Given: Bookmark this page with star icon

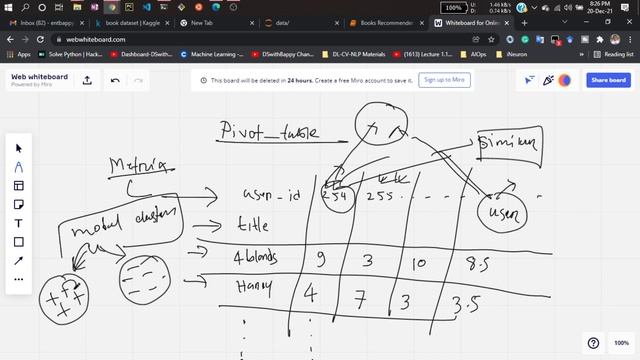Looking at the screenshot, I should pyautogui.click(x=491, y=40).
